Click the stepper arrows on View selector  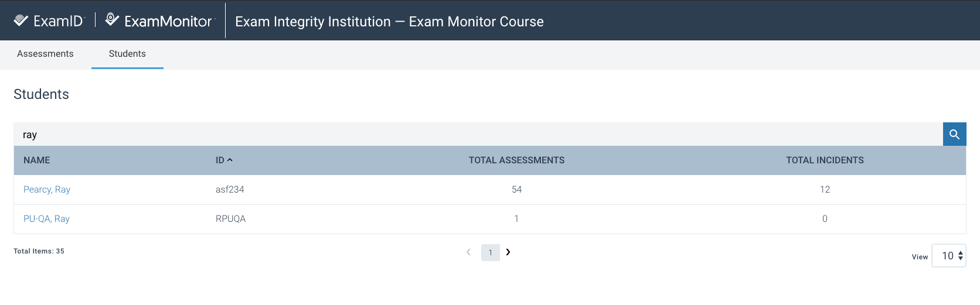point(960,256)
